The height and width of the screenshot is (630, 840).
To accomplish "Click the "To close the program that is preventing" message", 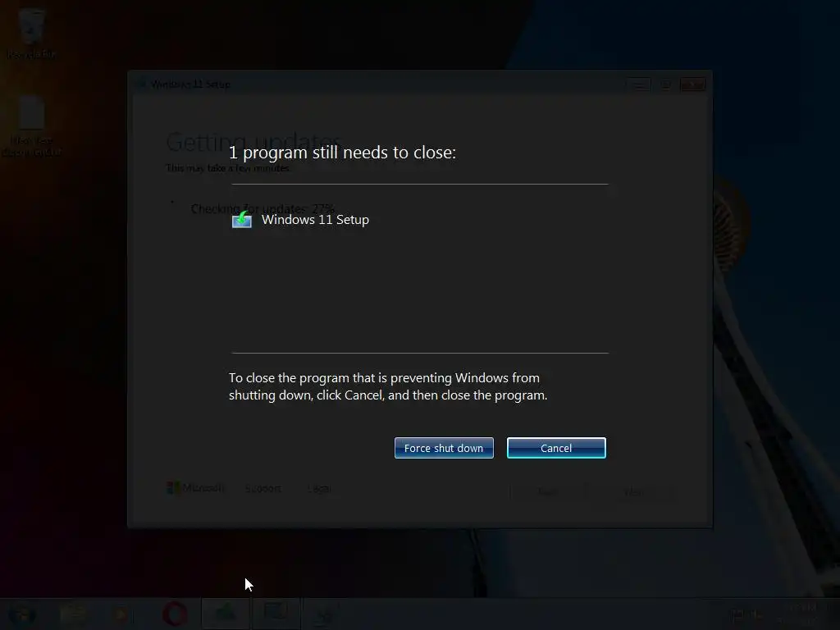I will coord(388,386).
